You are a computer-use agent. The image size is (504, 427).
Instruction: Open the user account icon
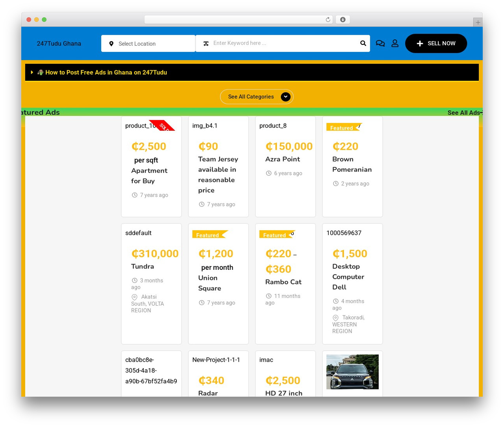pos(395,43)
